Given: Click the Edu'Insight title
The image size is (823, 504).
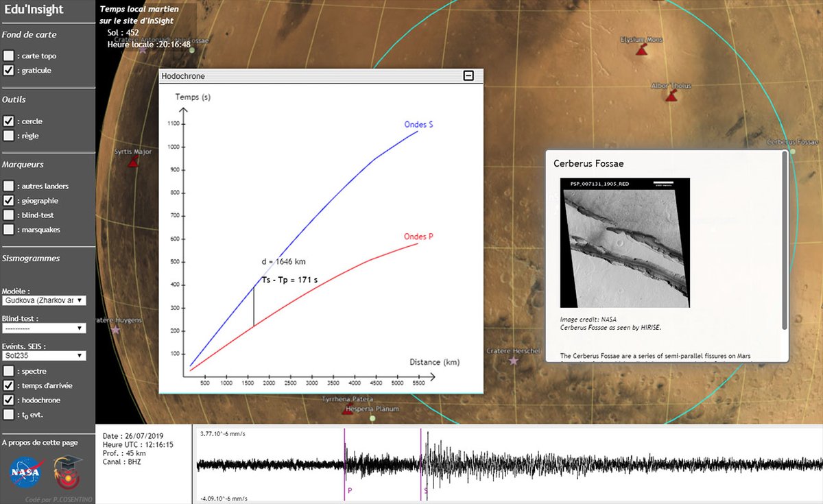Looking at the screenshot, I should tap(34, 10).
